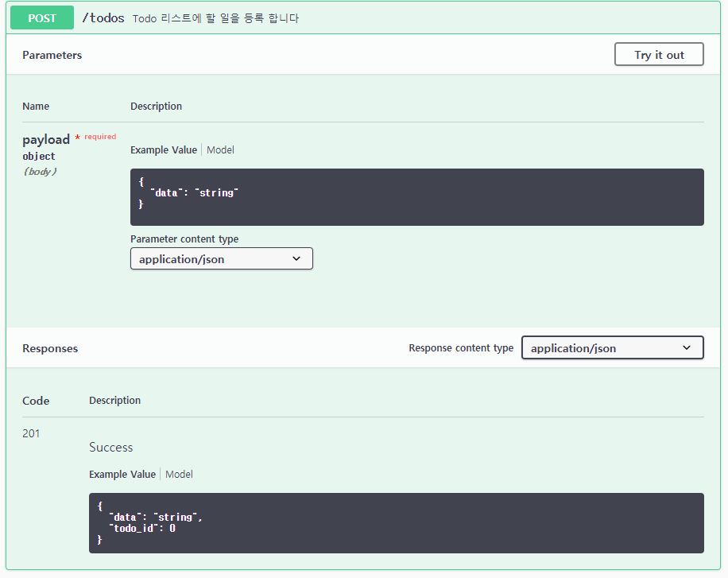Click the request body example code block
Screen dimensions: 728x578
click(417, 196)
